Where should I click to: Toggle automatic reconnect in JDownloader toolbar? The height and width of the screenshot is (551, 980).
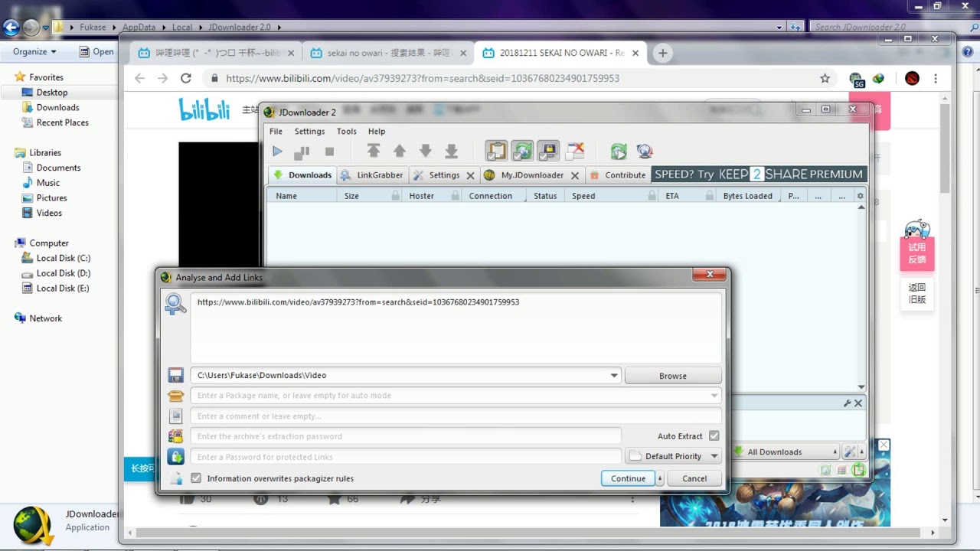click(522, 151)
